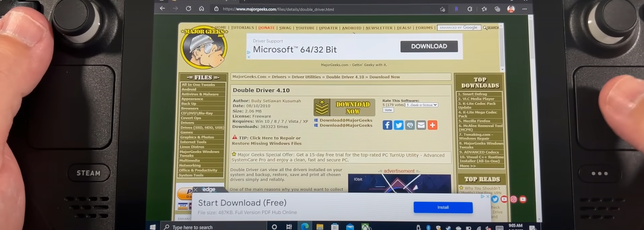
Task: Open rating dropdown '5 Geek-o-licious'
Action: tap(422, 105)
